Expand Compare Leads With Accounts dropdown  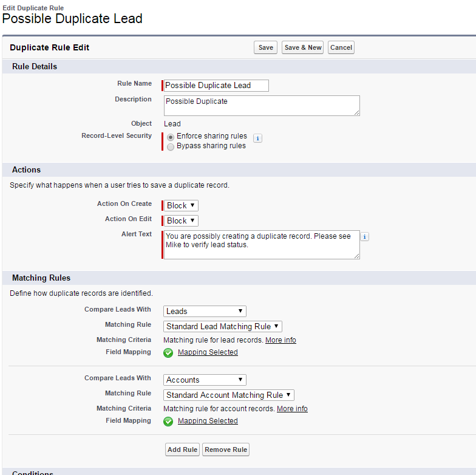tap(205, 380)
